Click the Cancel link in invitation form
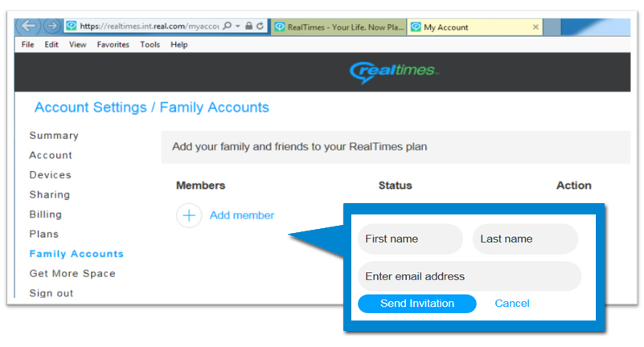This screenshot has width=644, height=347. coord(512,304)
